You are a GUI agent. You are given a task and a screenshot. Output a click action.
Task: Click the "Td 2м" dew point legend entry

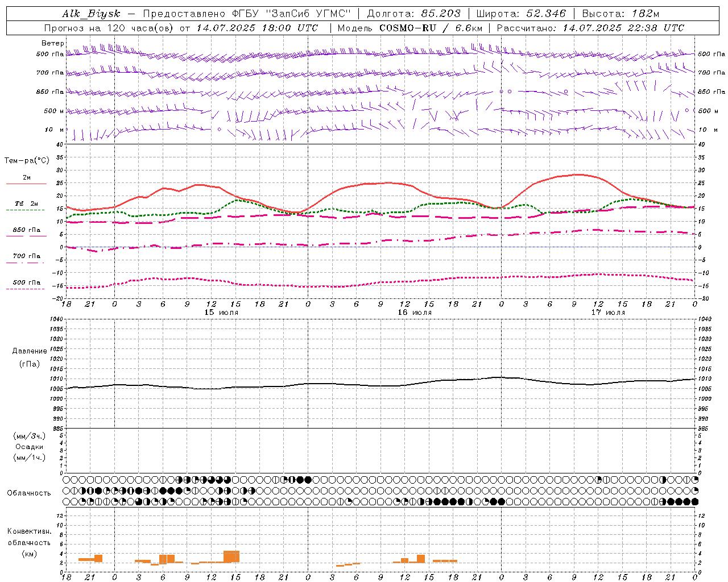(x=26, y=203)
